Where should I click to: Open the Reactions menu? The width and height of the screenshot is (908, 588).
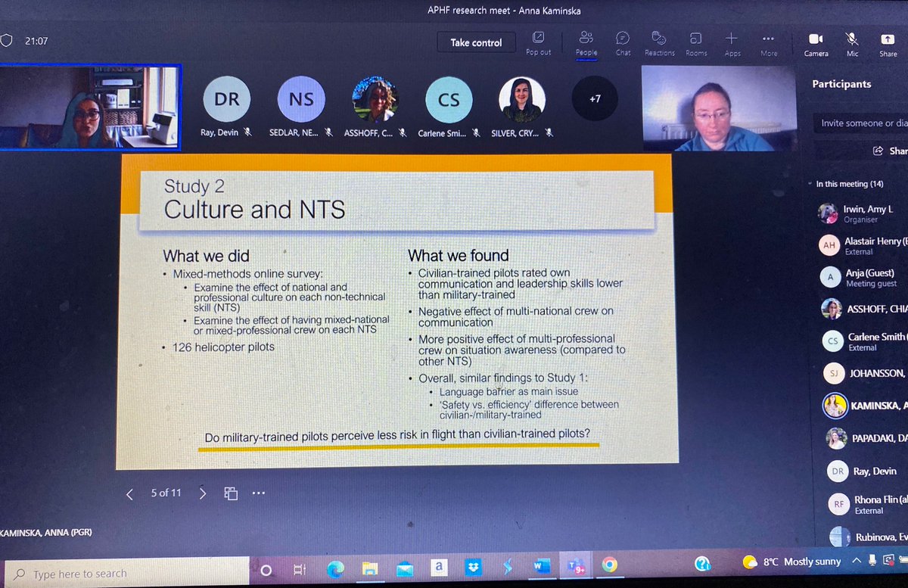660,42
